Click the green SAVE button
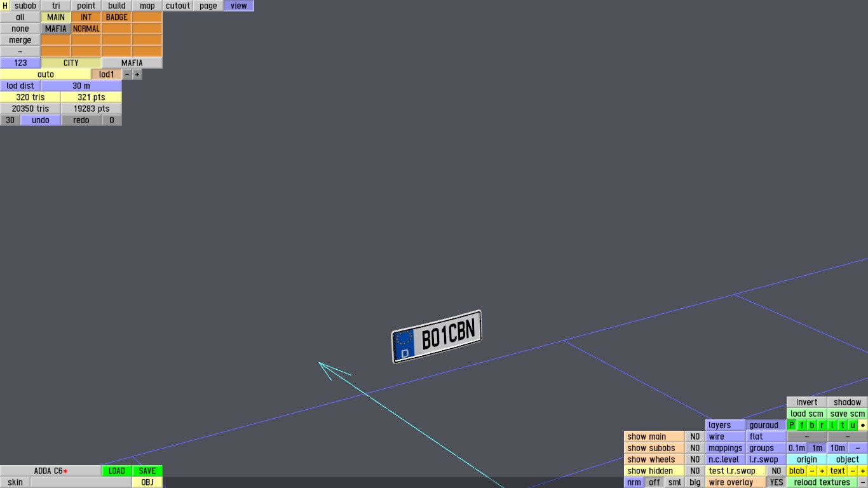This screenshot has height=488, width=868. 147,471
